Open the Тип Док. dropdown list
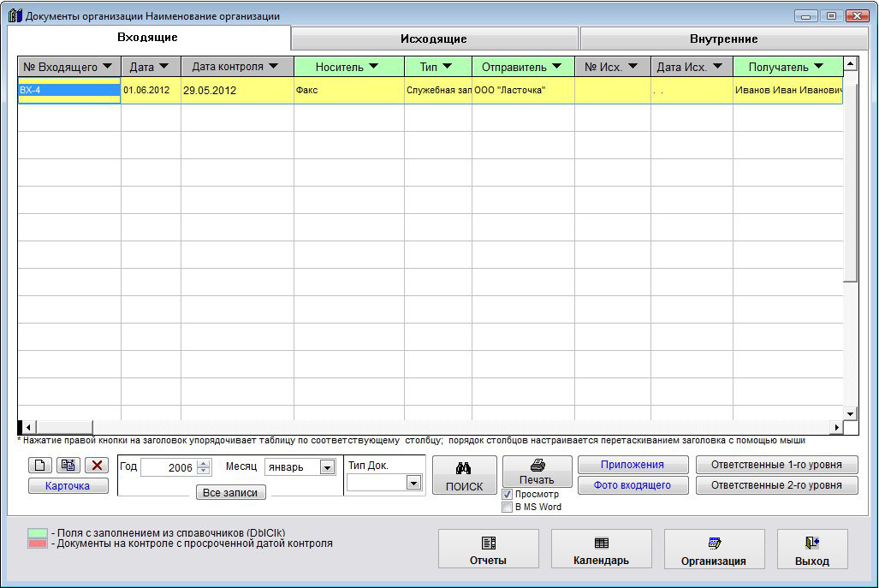 point(414,483)
